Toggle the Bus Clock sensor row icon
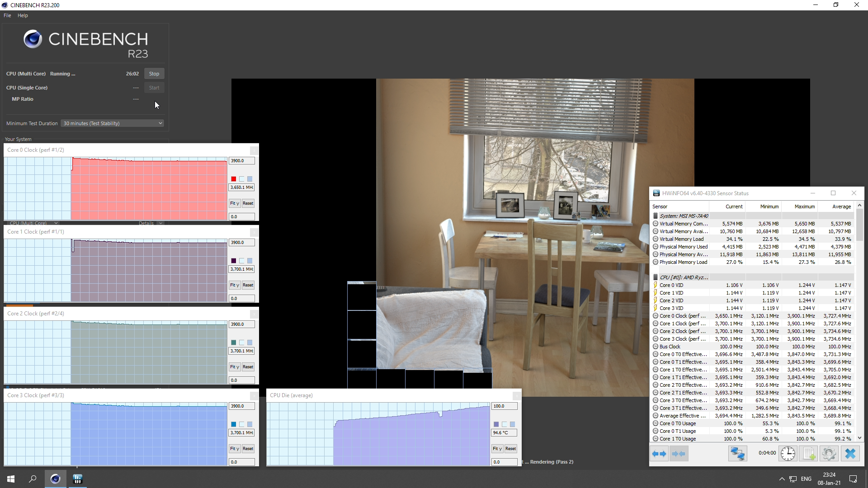This screenshot has width=868, height=488. coord(656,347)
